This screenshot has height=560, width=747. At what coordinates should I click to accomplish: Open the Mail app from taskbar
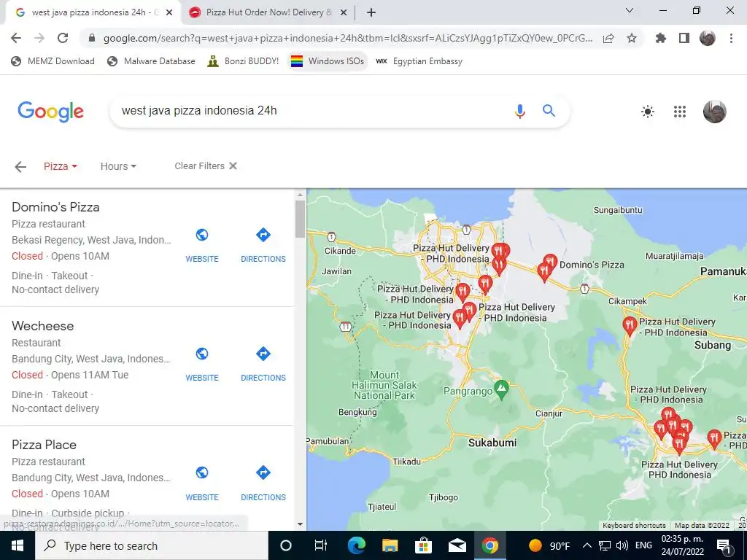click(x=457, y=545)
